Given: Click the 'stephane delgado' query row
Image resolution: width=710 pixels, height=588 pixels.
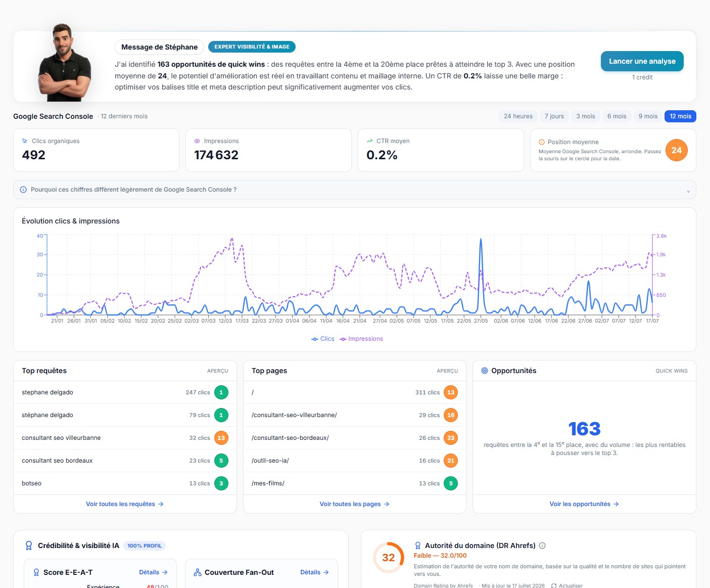Looking at the screenshot, I should (125, 392).
